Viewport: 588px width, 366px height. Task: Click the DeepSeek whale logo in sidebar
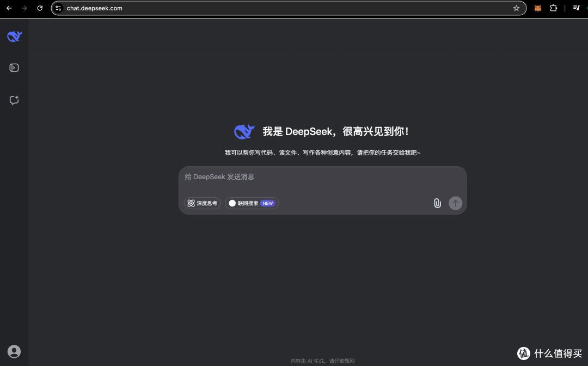tap(14, 36)
